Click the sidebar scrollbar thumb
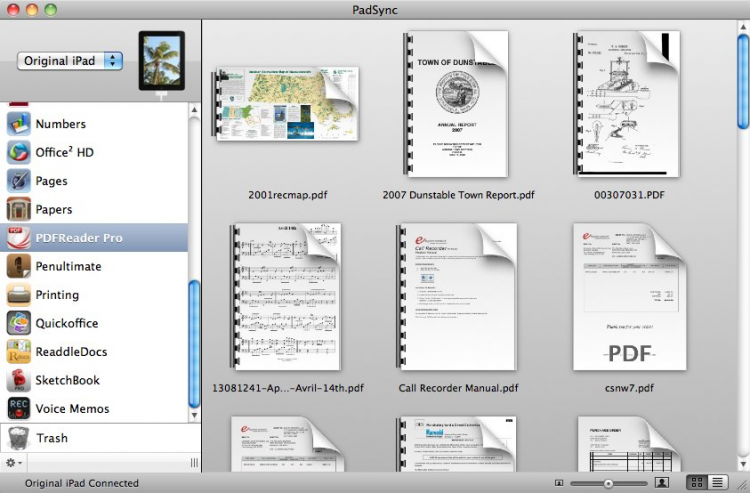The height and width of the screenshot is (493, 750). pos(194,343)
